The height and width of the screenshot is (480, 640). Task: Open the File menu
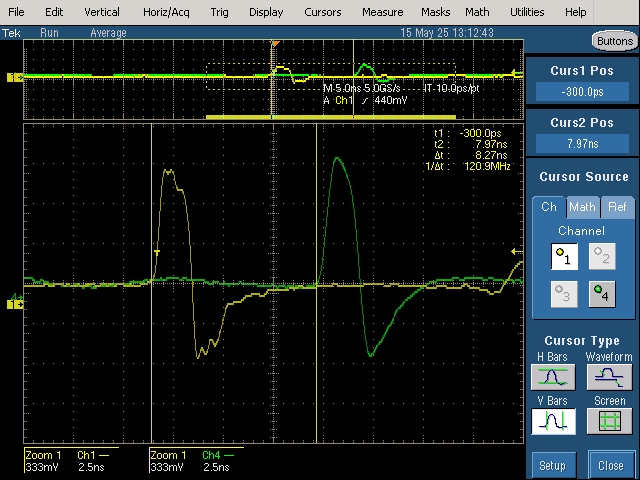(16, 12)
